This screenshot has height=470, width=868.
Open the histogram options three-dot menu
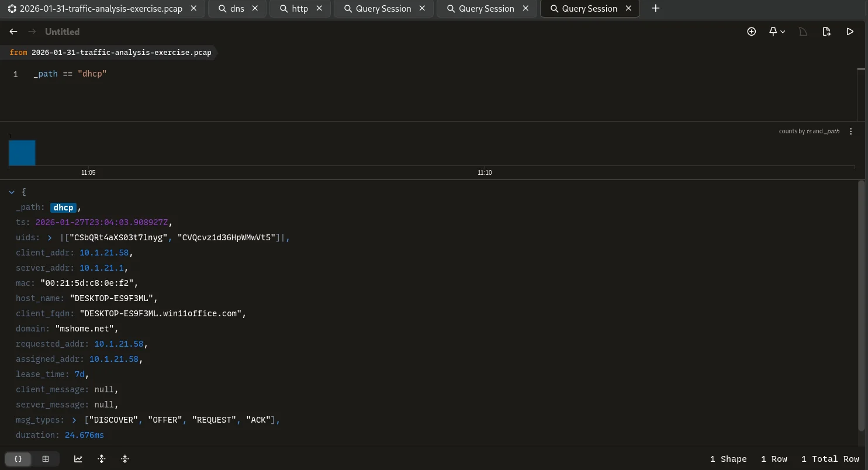(x=851, y=132)
